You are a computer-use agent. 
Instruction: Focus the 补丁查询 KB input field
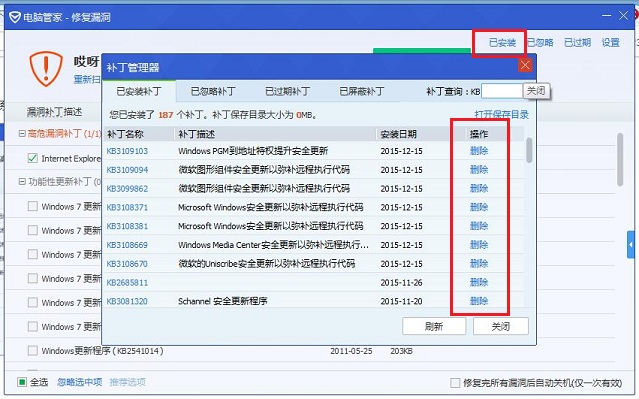tap(502, 91)
